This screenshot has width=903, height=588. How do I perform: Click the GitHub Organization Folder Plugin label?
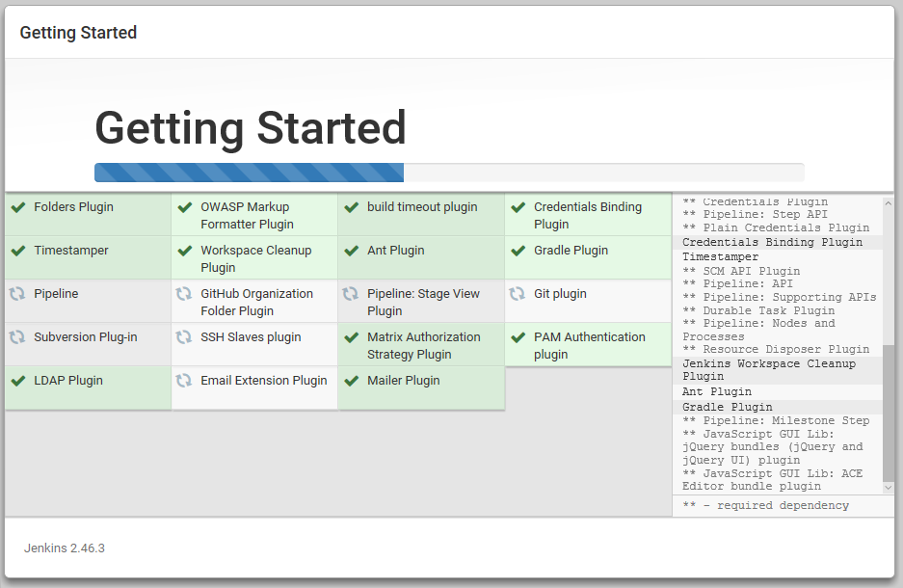[x=257, y=303]
